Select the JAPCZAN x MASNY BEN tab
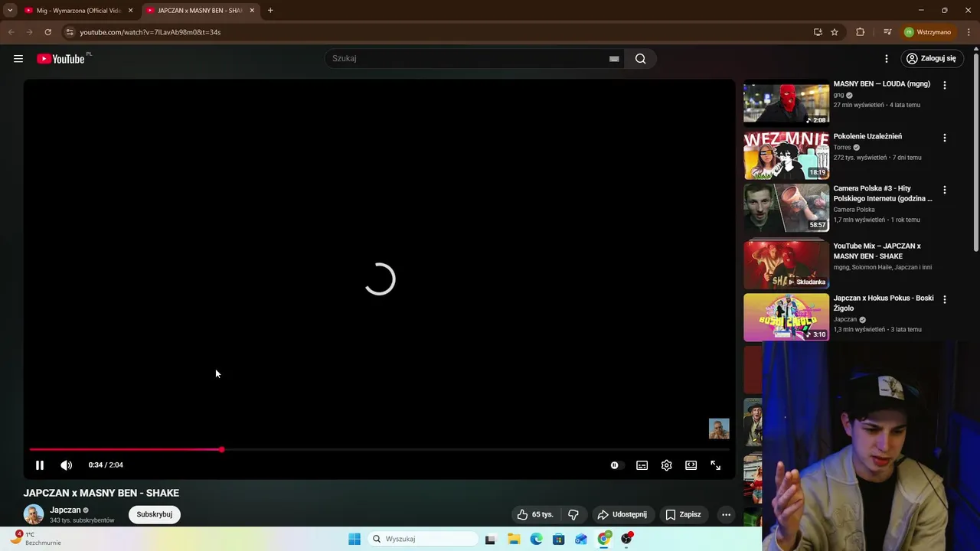 pos(201,11)
